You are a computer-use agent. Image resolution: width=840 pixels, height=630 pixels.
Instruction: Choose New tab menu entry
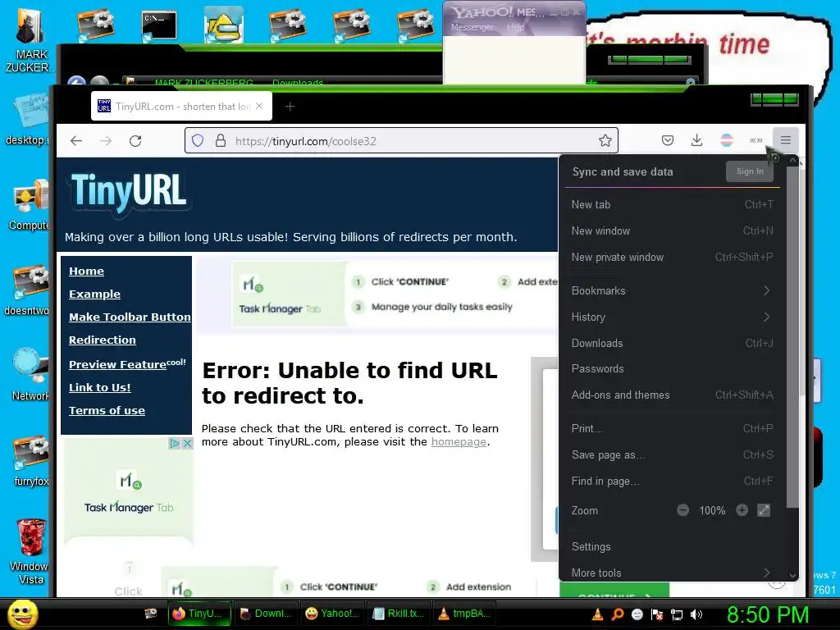pyautogui.click(x=672, y=204)
